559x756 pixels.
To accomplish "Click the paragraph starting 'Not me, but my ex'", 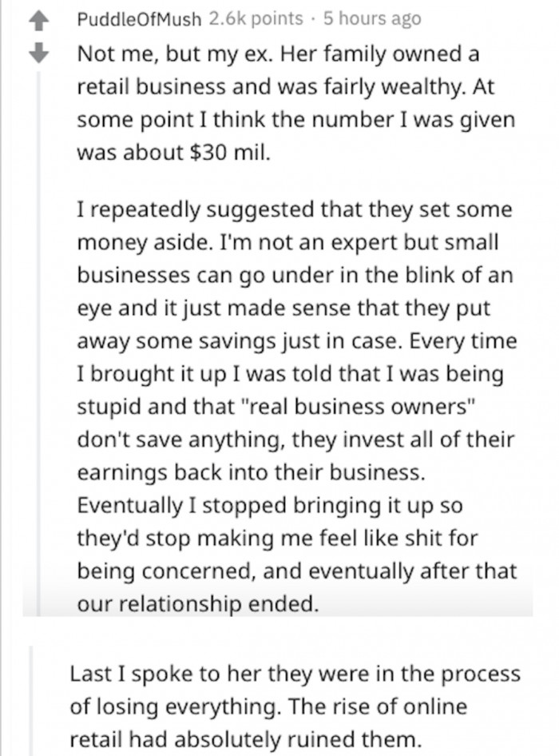I will 296,103.
